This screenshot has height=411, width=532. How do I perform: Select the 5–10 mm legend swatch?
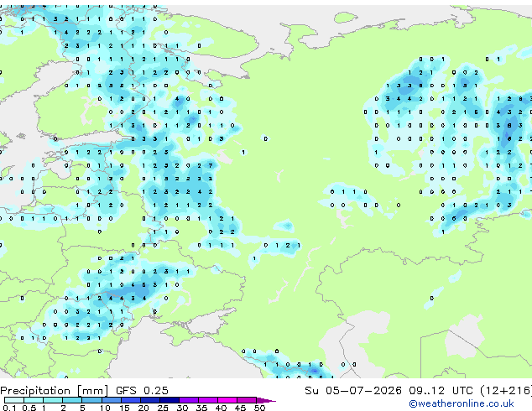tap(91, 400)
